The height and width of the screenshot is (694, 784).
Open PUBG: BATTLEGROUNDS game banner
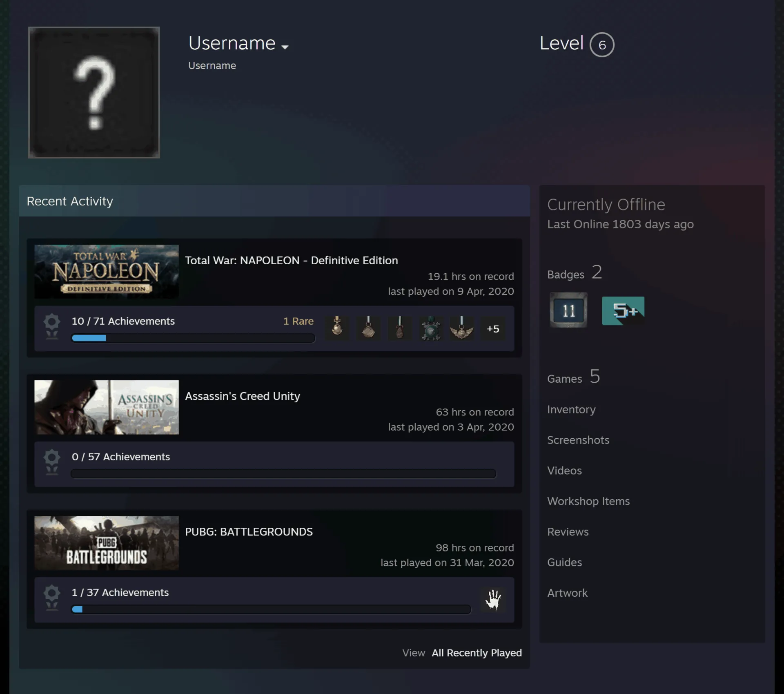coord(107,543)
